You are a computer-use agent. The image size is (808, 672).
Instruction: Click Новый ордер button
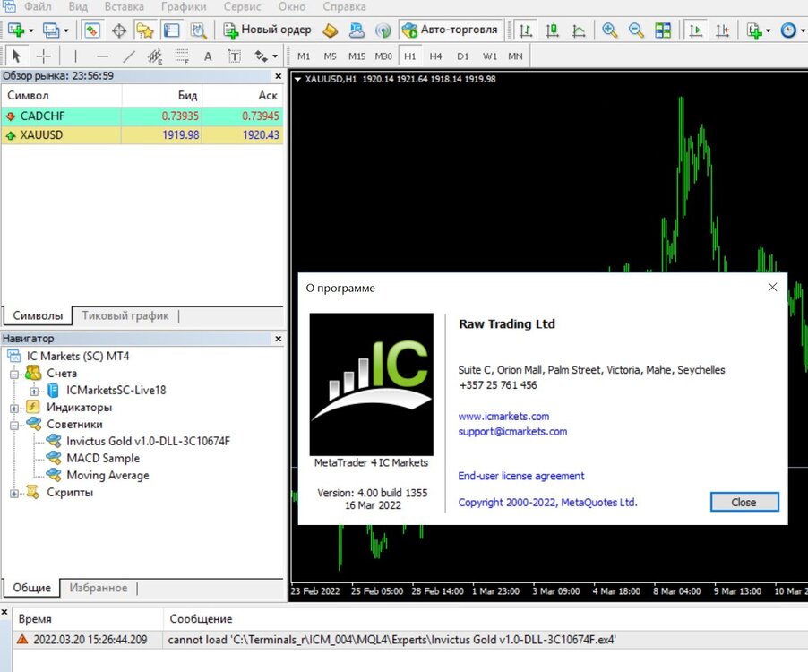click(268, 30)
